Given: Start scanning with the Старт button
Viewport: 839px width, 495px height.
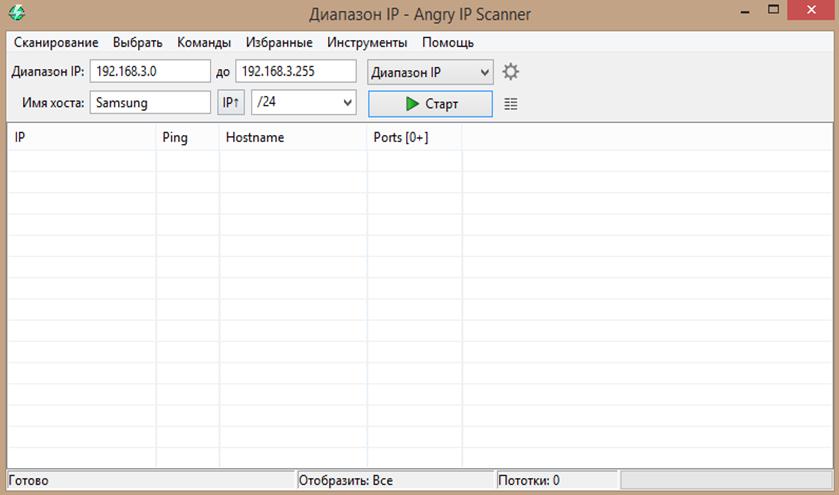Looking at the screenshot, I should (430, 104).
